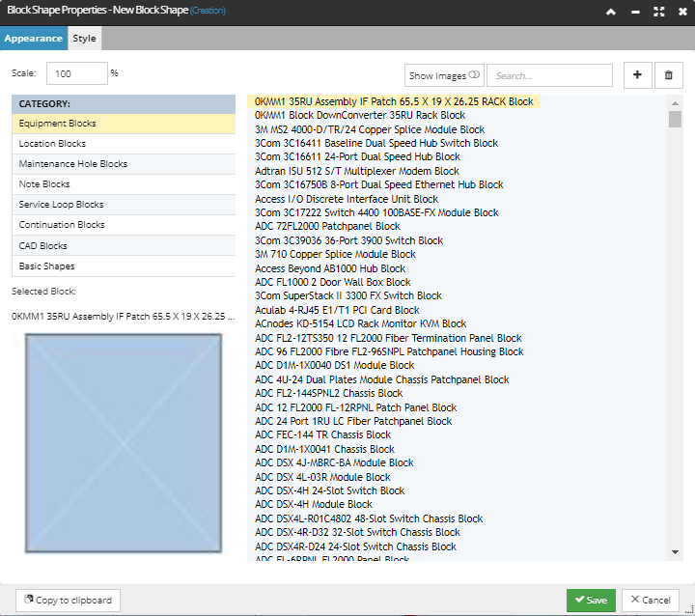This screenshot has height=616, width=695.
Task: Select ADC FL2-12TS350 Fiber Termination Panel Block
Action: pyautogui.click(x=388, y=338)
